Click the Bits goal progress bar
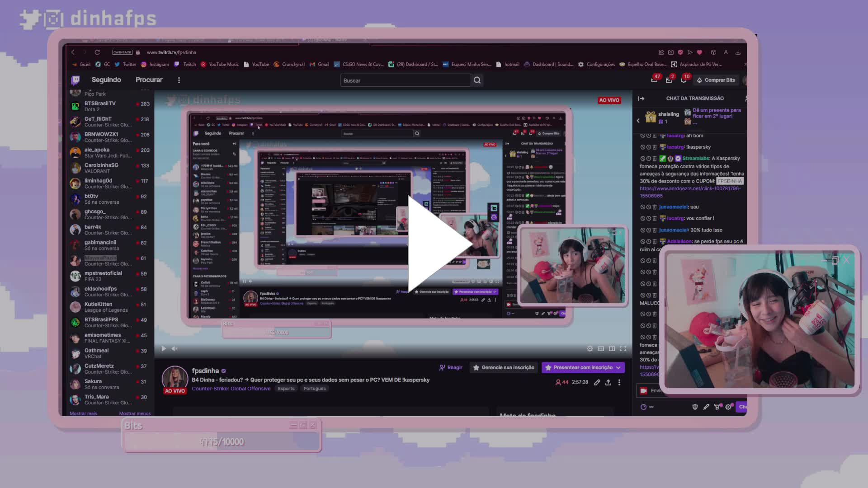This screenshot has width=868, height=488. tap(221, 441)
